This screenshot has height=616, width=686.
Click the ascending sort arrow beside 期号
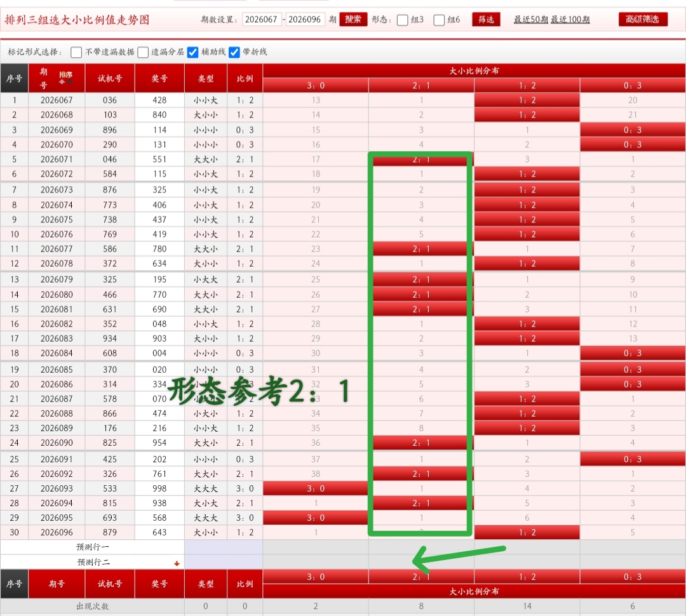(x=62, y=81)
